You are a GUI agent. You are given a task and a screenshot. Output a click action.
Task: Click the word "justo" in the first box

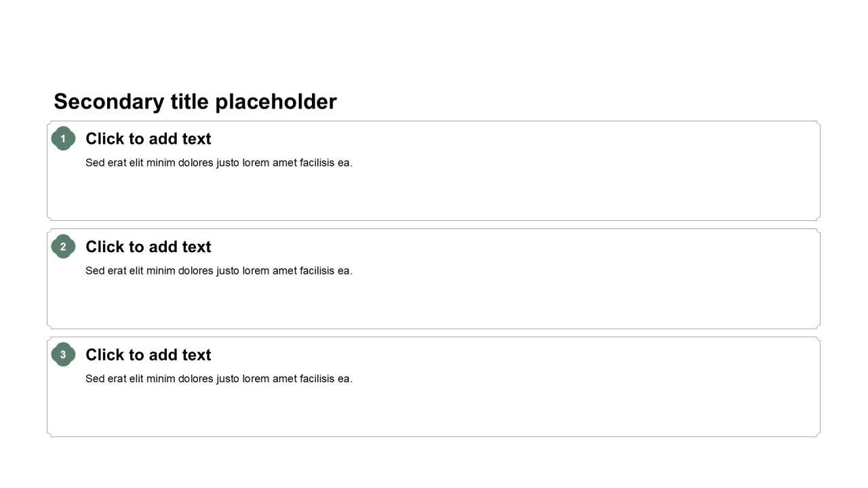[228, 163]
